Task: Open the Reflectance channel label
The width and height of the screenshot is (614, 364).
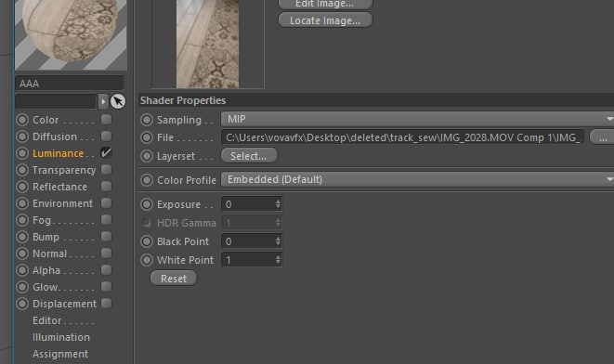Action: (59, 187)
